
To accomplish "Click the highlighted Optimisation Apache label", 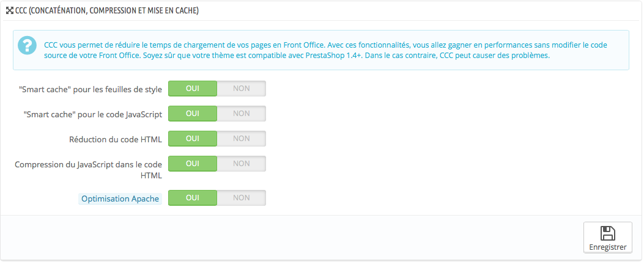I will tap(120, 199).
